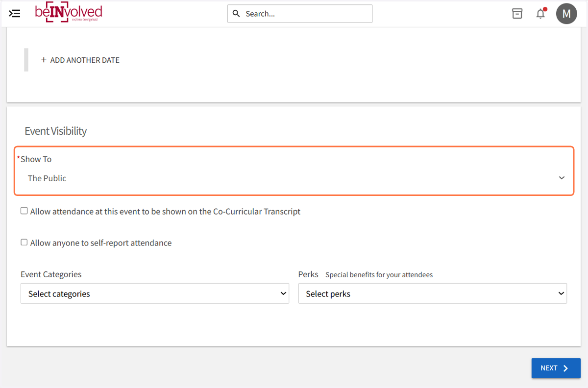Open the Show To dropdown
Viewport: 588px width, 388px height.
[x=294, y=178]
